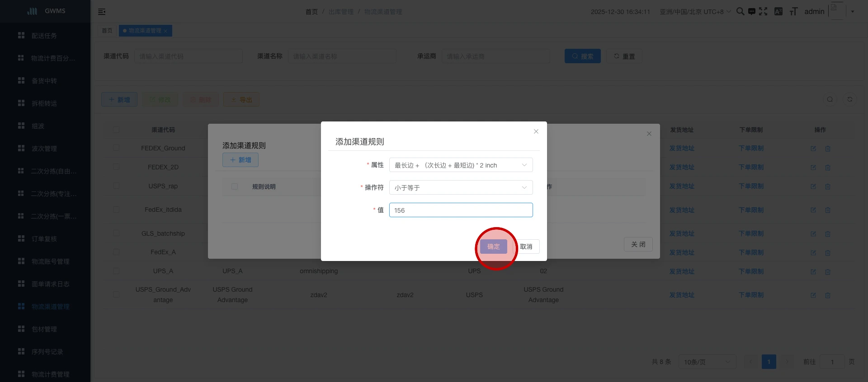Toggle the table header select-all checkbox

click(116, 130)
